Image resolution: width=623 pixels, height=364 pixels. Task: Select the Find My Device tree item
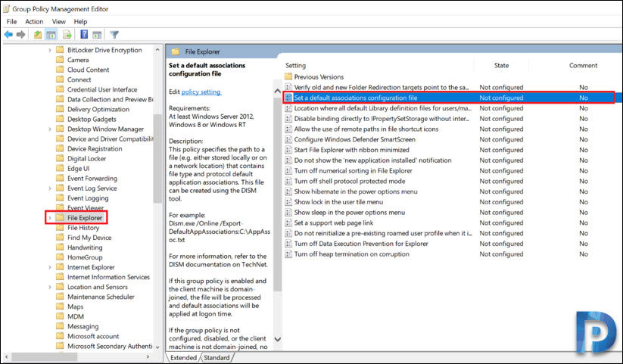[89, 238]
